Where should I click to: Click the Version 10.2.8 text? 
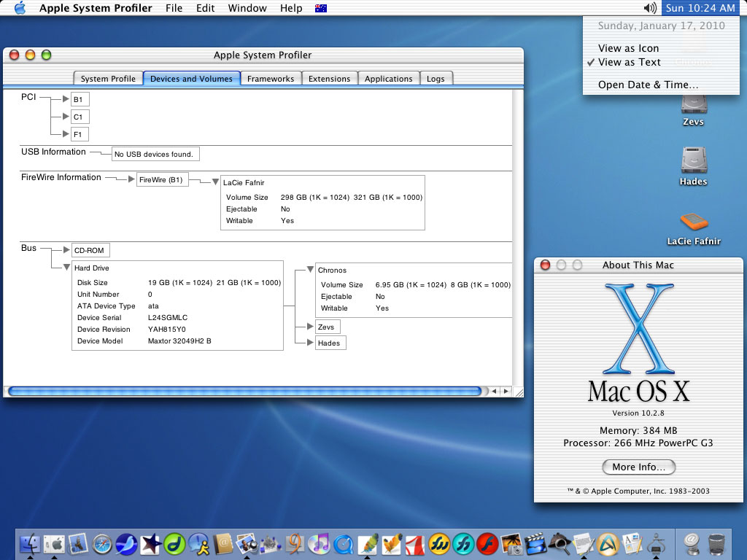click(x=638, y=413)
